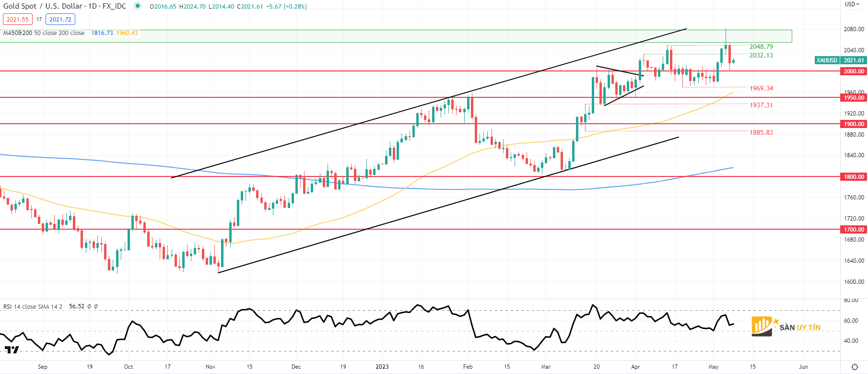Click the open value O2016.65
Screen dimensions: 868x374
click(163, 6)
